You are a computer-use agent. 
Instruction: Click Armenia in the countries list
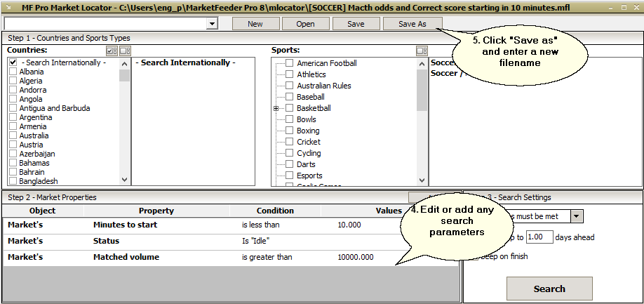coord(33,126)
